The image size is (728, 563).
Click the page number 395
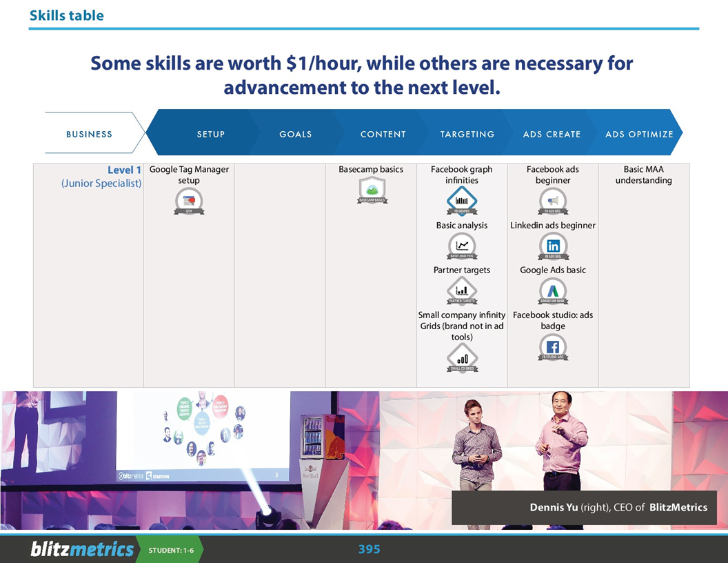370,549
